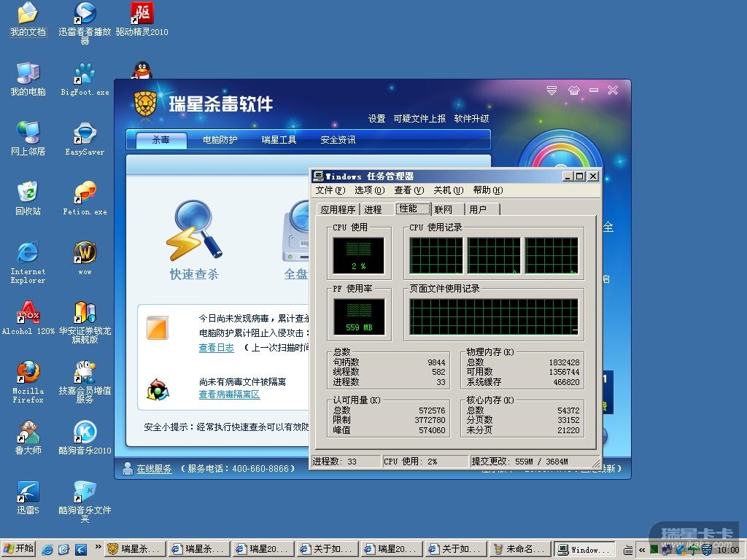Click the Windows 任务管理器 taskbar button
The image size is (747, 560).
pyautogui.click(x=584, y=549)
